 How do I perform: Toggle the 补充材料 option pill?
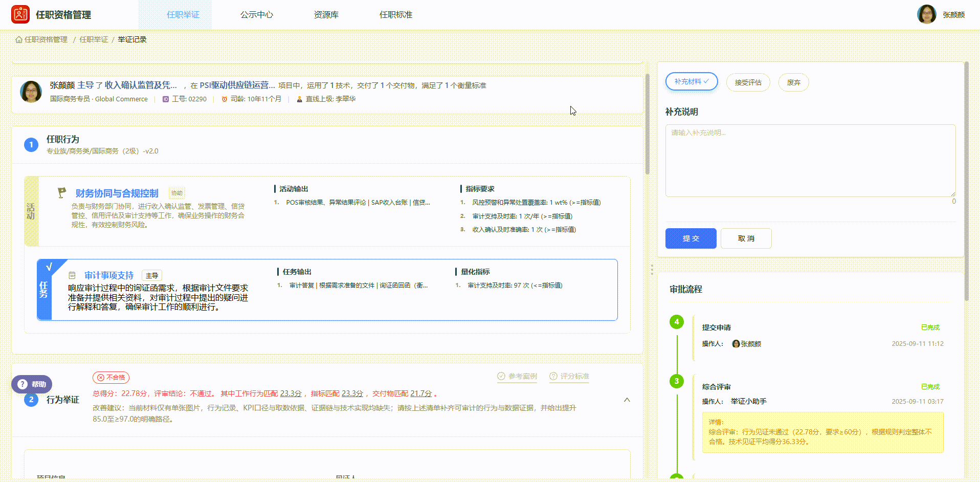691,81
